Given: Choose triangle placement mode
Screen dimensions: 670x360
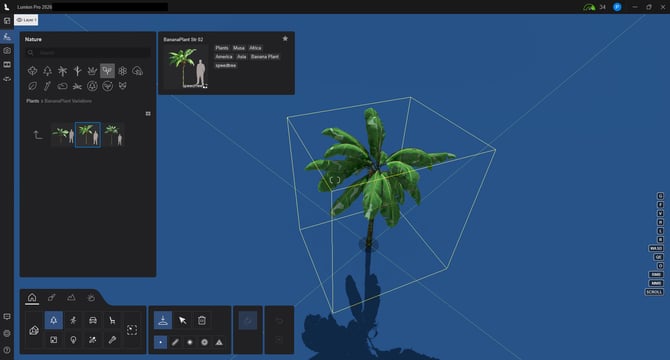Looking at the screenshot, I should click(x=219, y=342).
